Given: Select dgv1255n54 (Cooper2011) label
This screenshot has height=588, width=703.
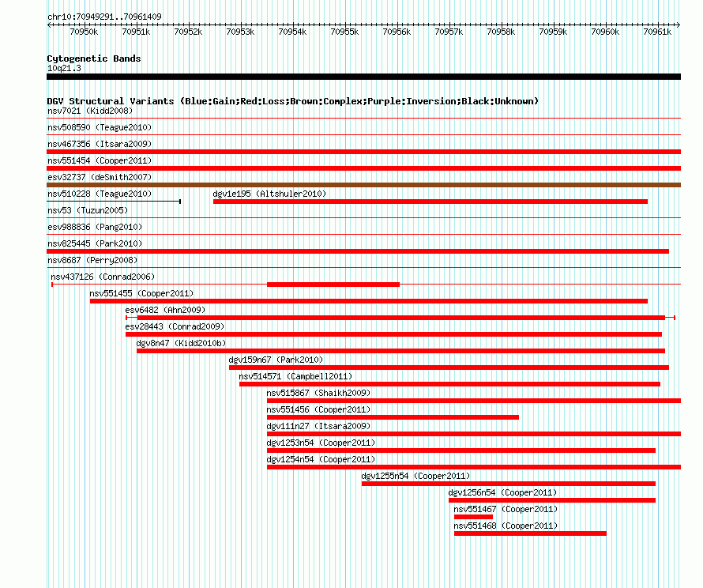Looking at the screenshot, I should [x=415, y=476].
